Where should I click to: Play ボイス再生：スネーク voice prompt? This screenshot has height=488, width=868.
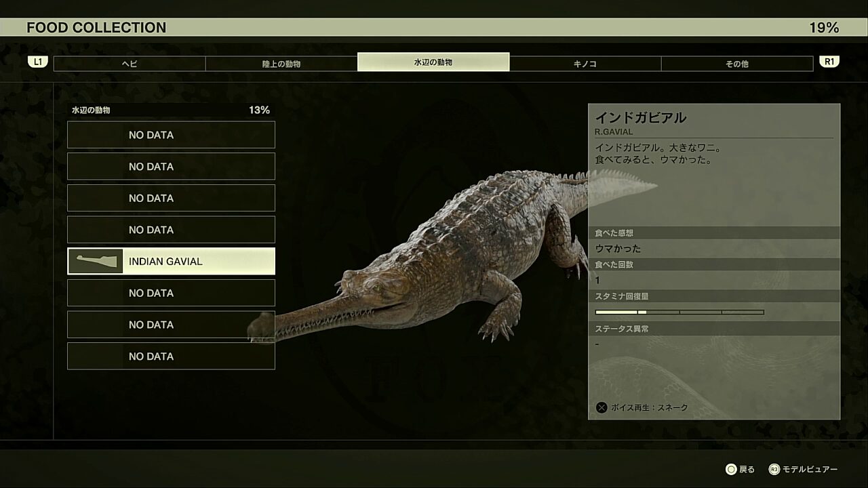649,407
